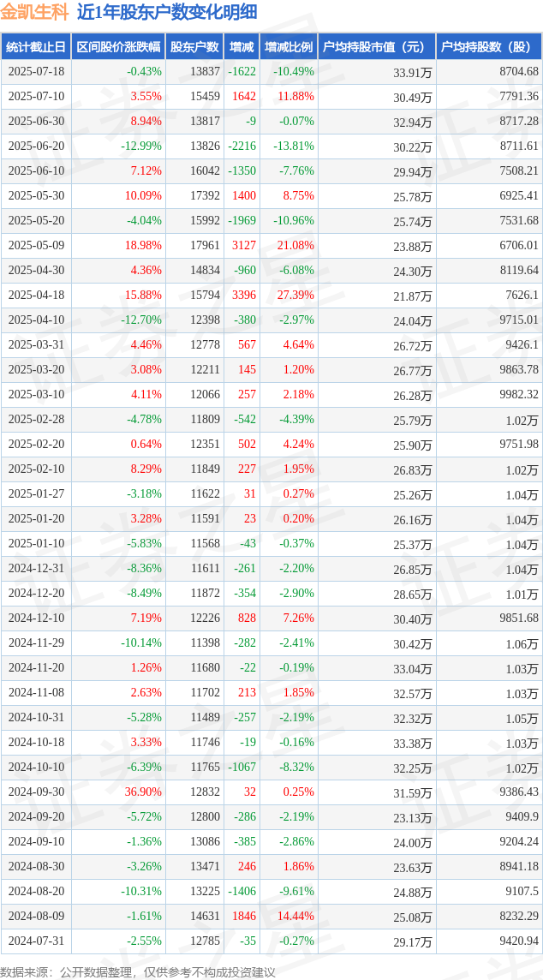Click the 2024-07-31 date cell
543x980 pixels.
click(x=36, y=940)
